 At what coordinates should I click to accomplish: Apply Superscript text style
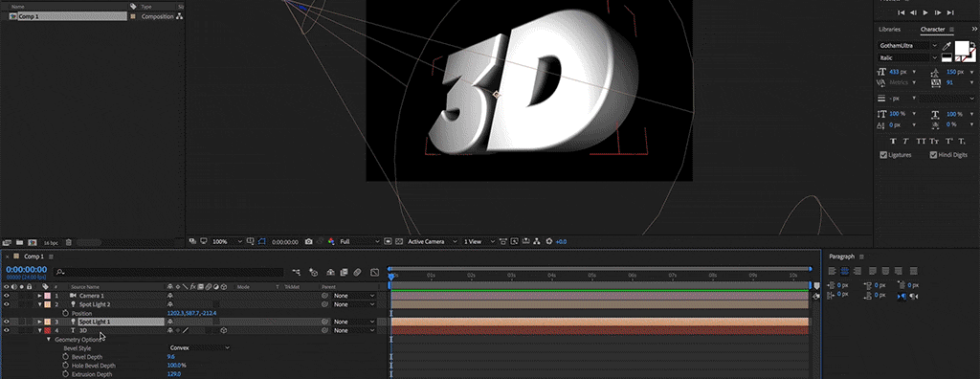pos(949,142)
